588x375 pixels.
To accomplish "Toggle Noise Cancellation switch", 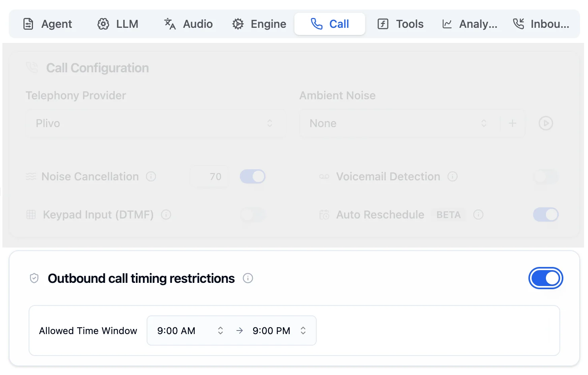I will pyautogui.click(x=253, y=176).
